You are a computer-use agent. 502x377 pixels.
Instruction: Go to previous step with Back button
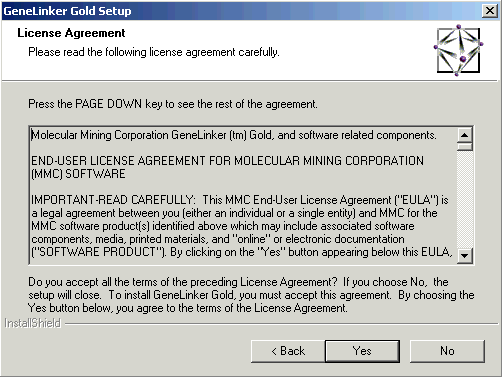(x=288, y=351)
